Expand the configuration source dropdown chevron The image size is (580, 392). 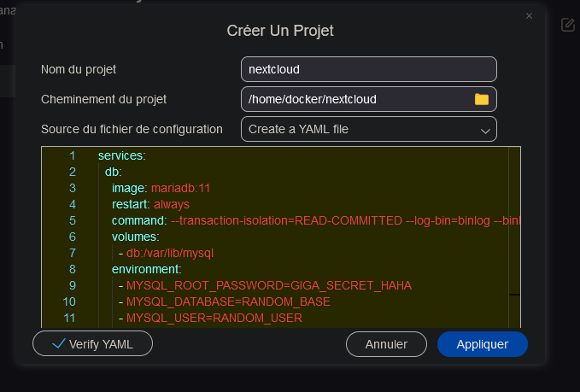point(485,131)
